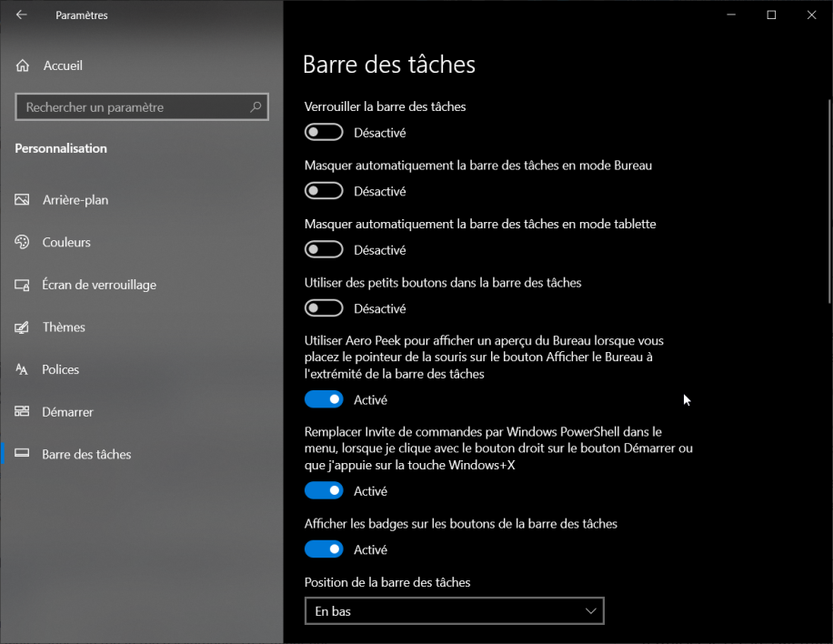Click the Couleurs palette icon
This screenshot has width=833, height=644.
tap(23, 243)
